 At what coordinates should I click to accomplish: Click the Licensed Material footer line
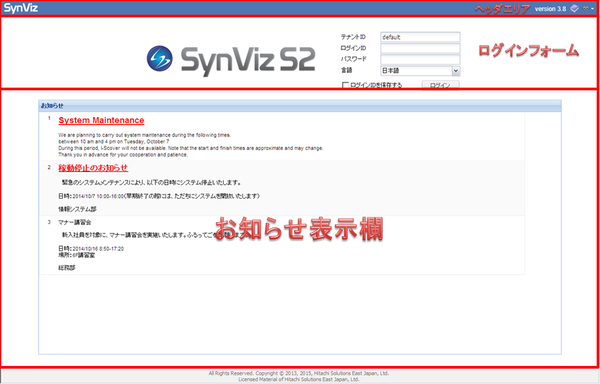(x=299, y=379)
